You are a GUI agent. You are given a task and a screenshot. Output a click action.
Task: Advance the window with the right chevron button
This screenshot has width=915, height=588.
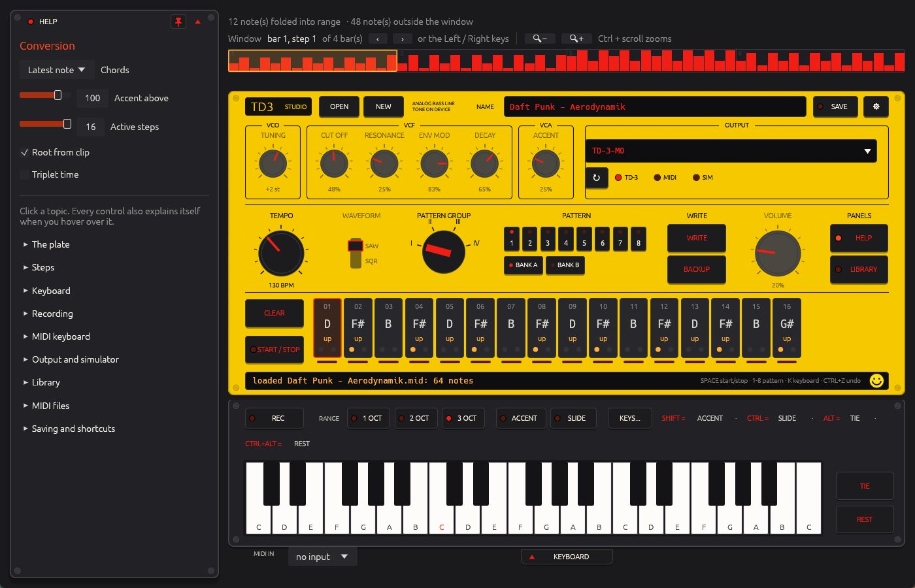(x=403, y=39)
